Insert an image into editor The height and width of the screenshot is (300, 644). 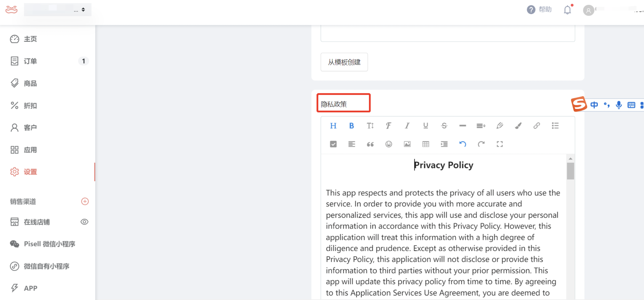(x=407, y=144)
